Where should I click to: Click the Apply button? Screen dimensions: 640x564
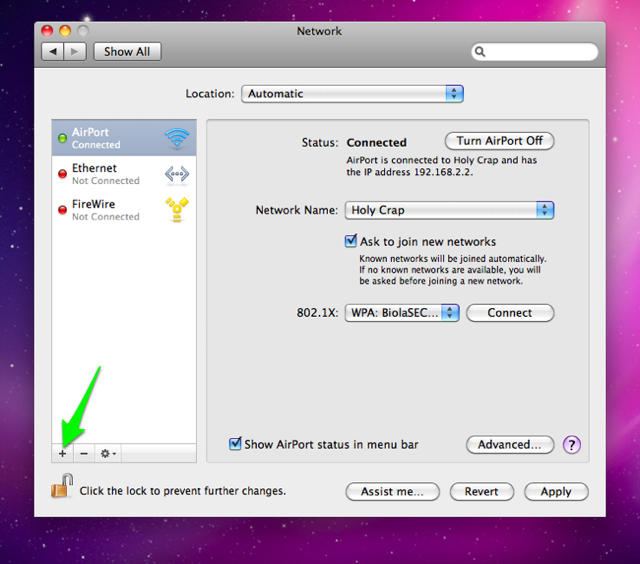(x=556, y=491)
